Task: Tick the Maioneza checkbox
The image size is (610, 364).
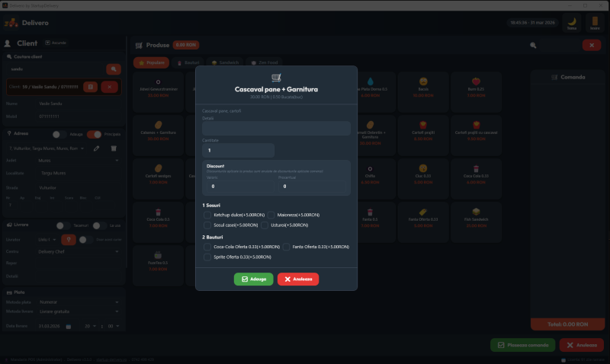Action: click(271, 215)
